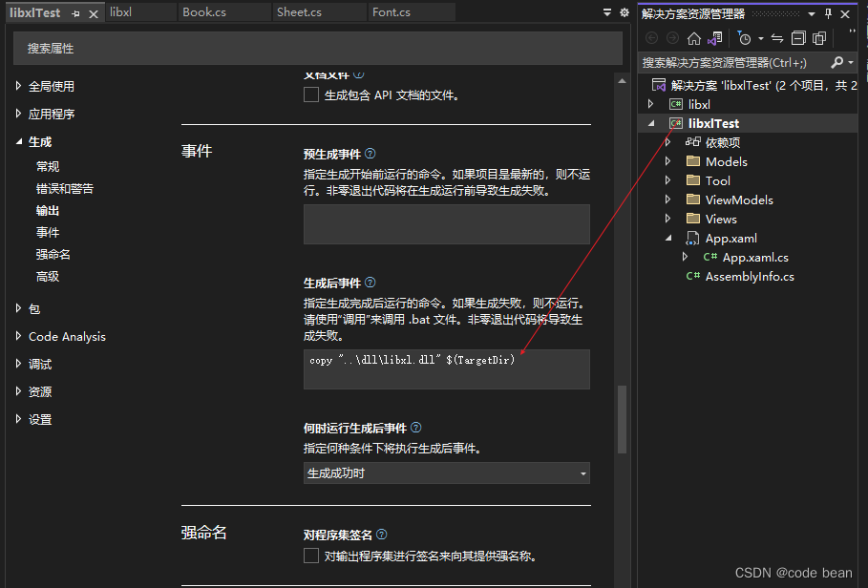Click help icon beside 文档文件 heading
The image size is (868, 588).
(x=359, y=74)
